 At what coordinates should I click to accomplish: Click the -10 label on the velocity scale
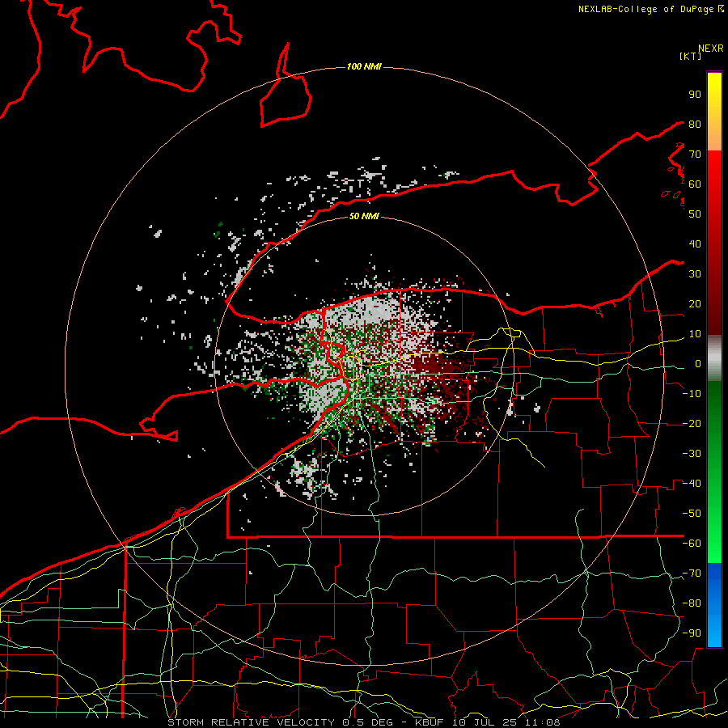tap(692, 394)
